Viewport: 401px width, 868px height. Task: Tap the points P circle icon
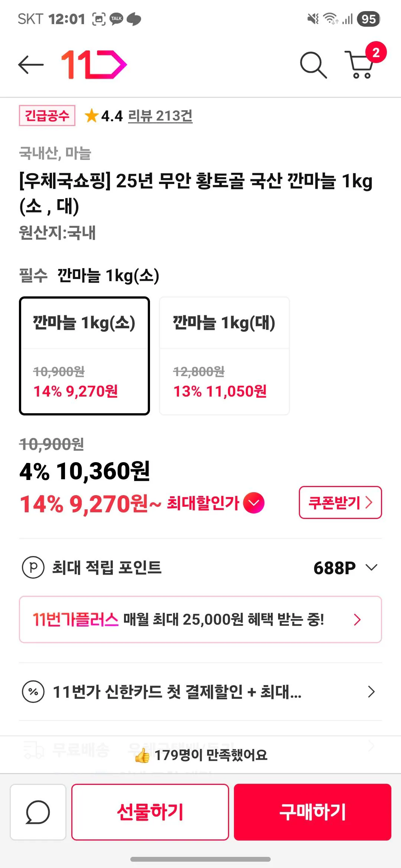(x=33, y=568)
